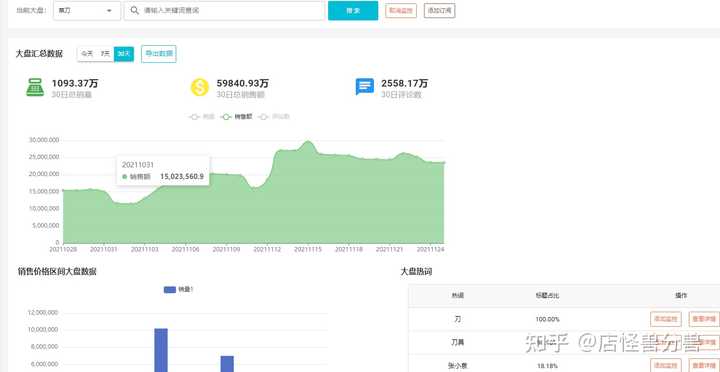Screen dimensions: 720x372
Task: Click the 20211124 x-axis date label
Action: (430, 249)
